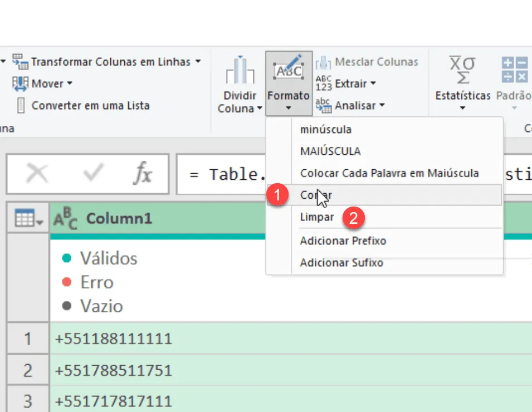Image resolution: width=532 pixels, height=412 pixels.
Task: Click the Mesclar Colunas icon
Action: pyautogui.click(x=323, y=62)
